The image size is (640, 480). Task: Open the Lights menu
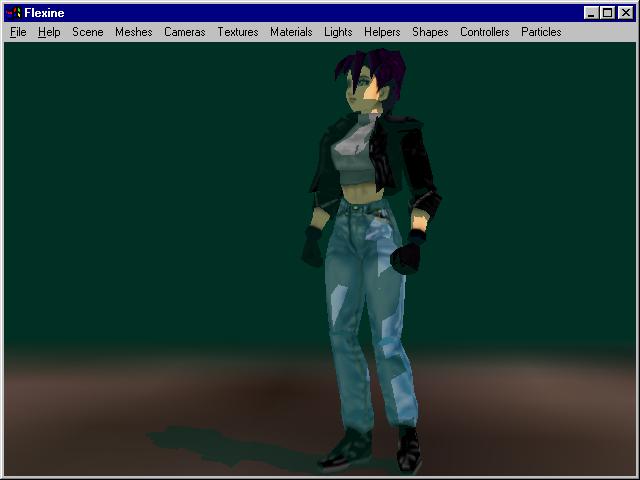338,32
